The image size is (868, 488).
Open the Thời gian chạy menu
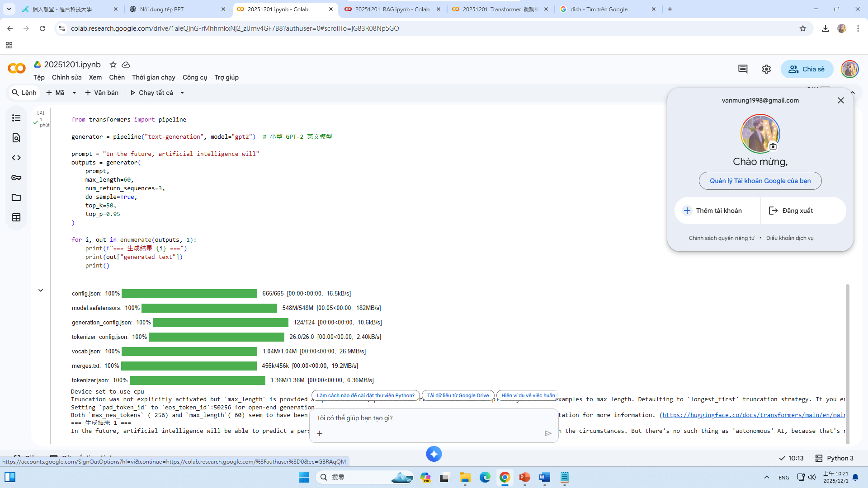[x=153, y=77]
